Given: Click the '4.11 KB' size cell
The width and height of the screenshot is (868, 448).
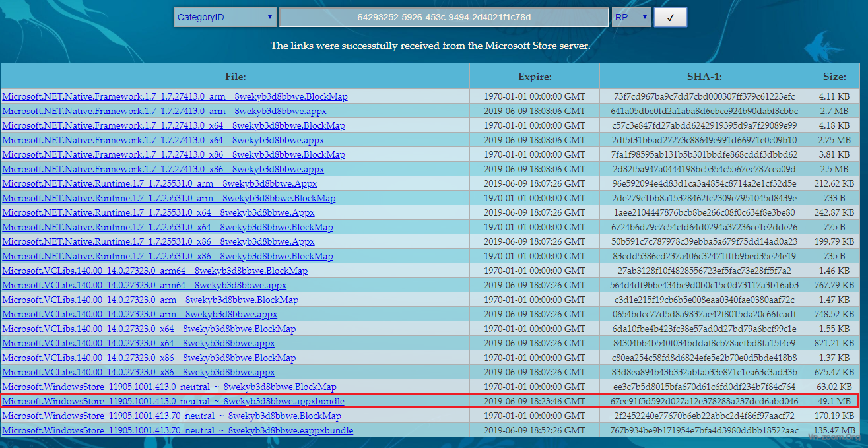Looking at the screenshot, I should point(834,96).
